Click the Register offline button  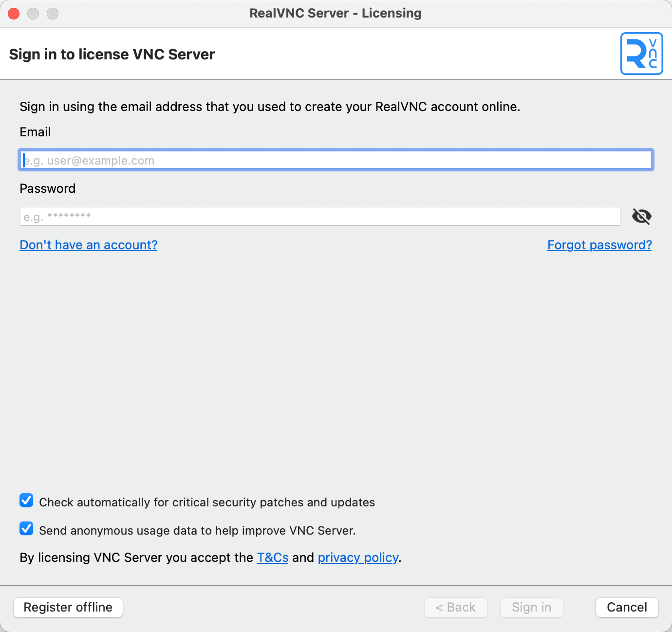[x=68, y=607]
